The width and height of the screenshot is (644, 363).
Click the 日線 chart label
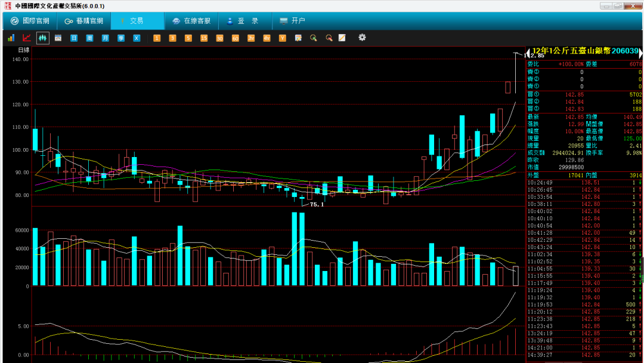pos(24,50)
